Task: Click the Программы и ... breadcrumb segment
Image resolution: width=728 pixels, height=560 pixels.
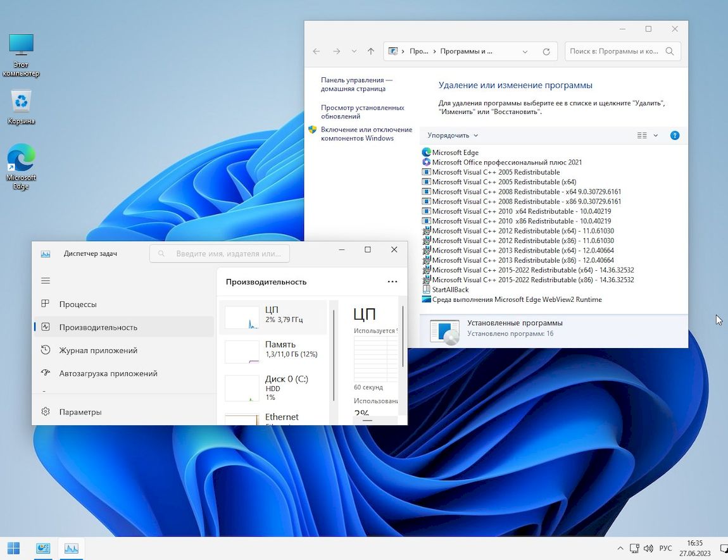Action: pyautogui.click(x=466, y=51)
